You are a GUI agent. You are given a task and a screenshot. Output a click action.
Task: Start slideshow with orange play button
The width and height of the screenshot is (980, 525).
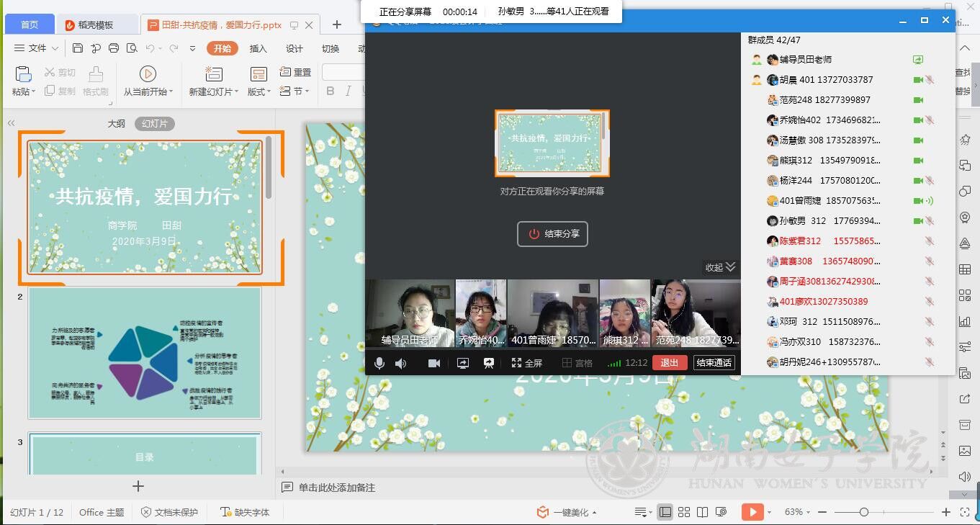point(752,512)
